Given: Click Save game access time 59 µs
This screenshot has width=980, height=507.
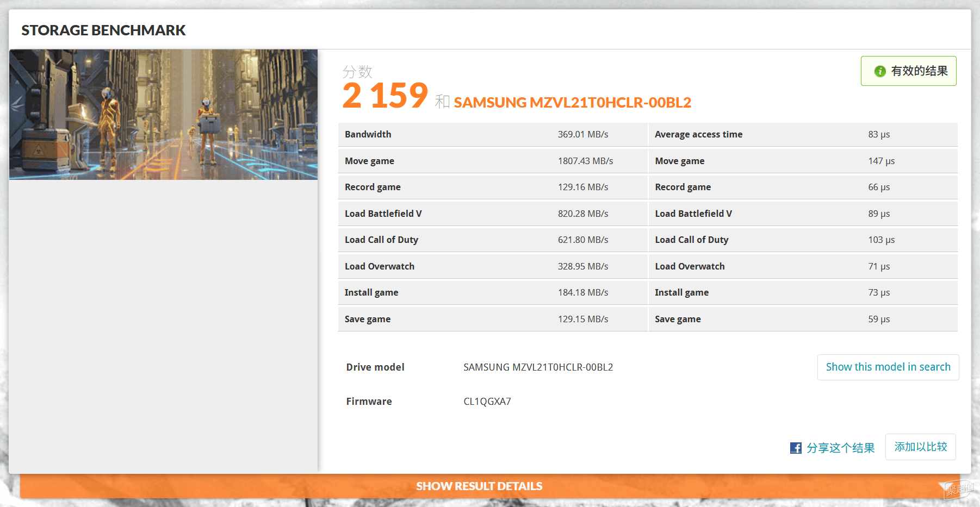Looking at the screenshot, I should (x=879, y=319).
